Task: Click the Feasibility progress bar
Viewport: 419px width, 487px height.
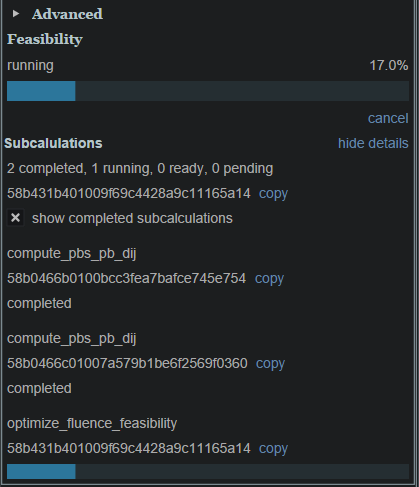Action: click(x=208, y=91)
